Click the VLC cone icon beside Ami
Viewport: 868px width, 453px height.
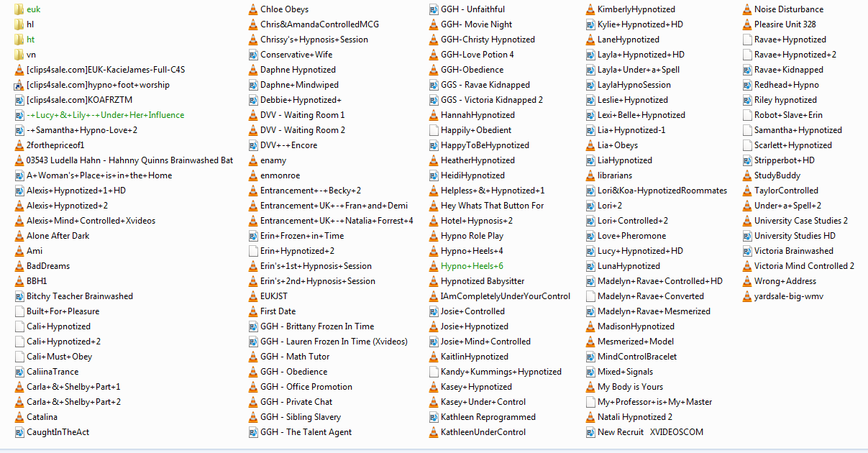pos(19,251)
